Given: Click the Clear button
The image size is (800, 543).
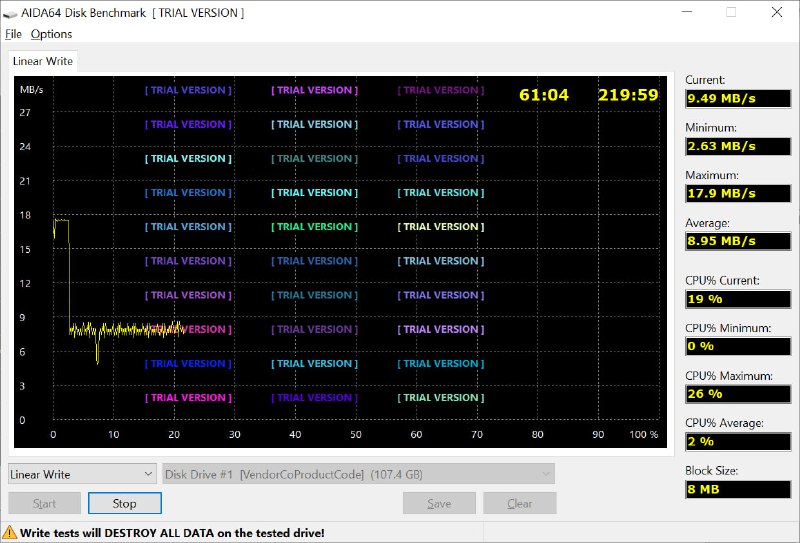Looking at the screenshot, I should pos(519,504).
